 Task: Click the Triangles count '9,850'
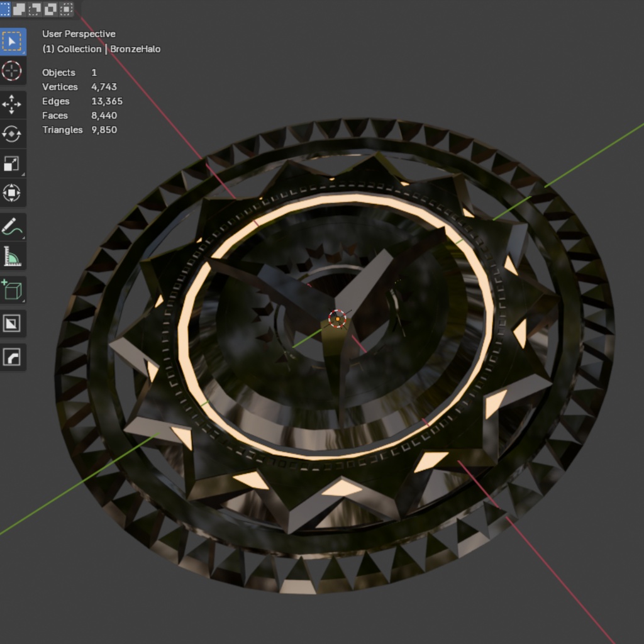(104, 130)
